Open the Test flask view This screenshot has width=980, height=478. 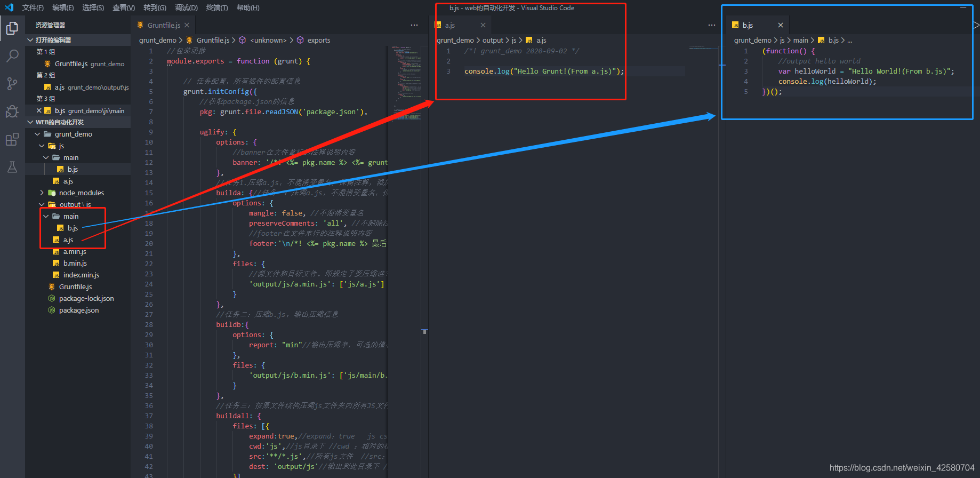(x=12, y=167)
